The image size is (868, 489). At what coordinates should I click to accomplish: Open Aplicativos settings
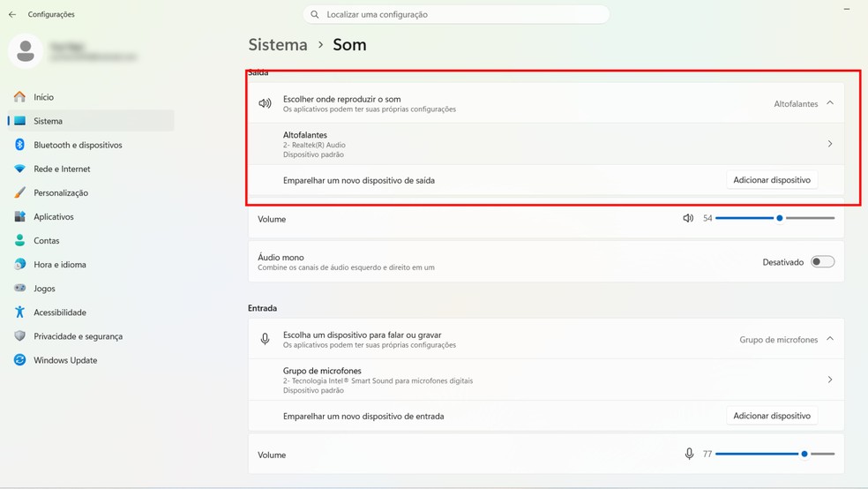pyautogui.click(x=92, y=216)
